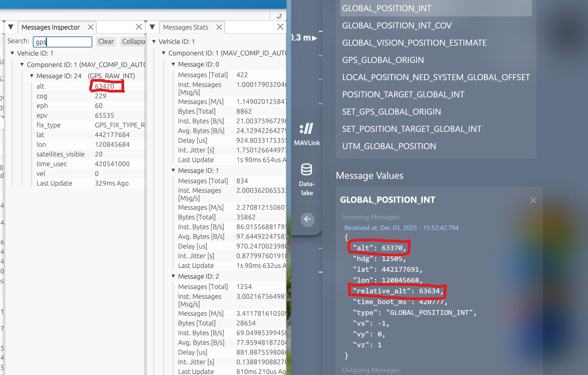
Task: Select GPS_GLOBAL_ORIGIN from the message list
Action: (383, 60)
